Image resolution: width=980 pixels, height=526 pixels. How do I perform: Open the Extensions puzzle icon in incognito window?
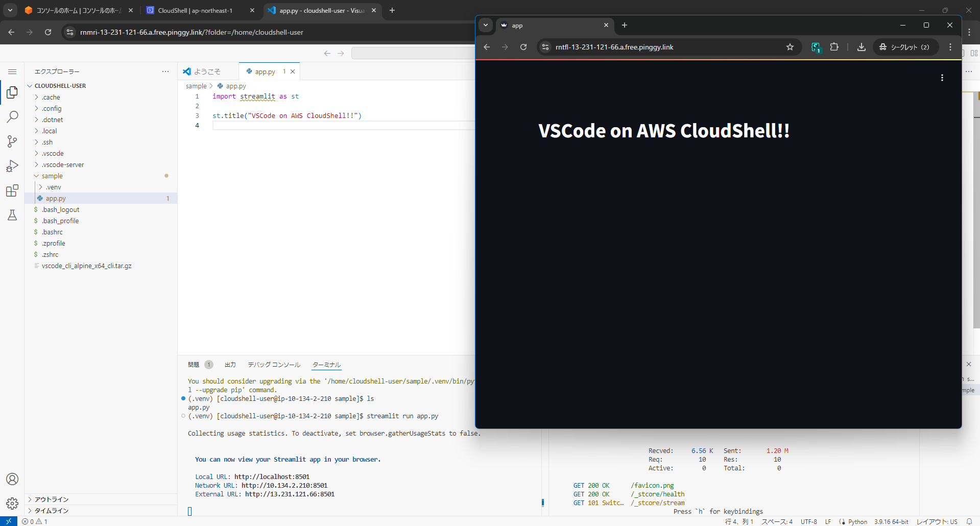tap(834, 47)
